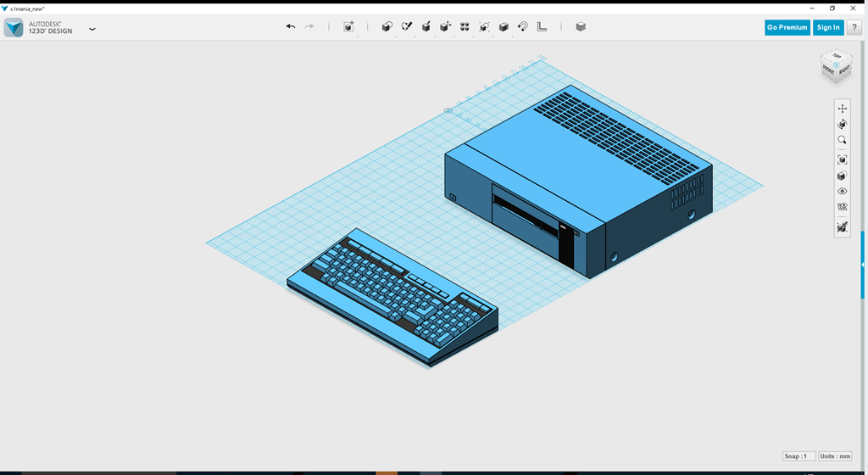868x475 pixels.
Task: Click the Fit view icon
Action: (x=842, y=159)
